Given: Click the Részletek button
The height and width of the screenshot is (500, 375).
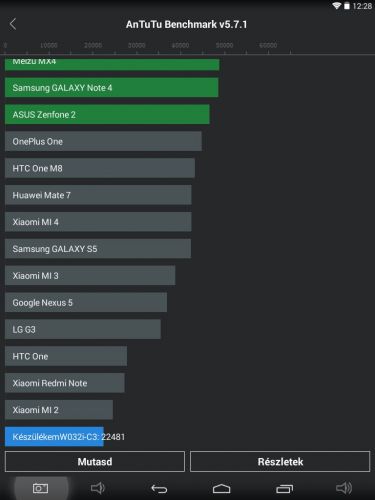Looking at the screenshot, I should pos(280,462).
